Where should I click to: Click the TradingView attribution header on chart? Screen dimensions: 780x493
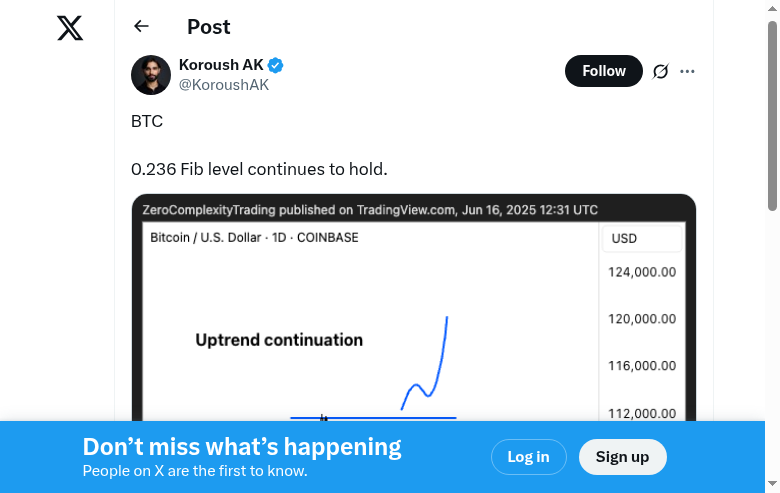click(370, 210)
